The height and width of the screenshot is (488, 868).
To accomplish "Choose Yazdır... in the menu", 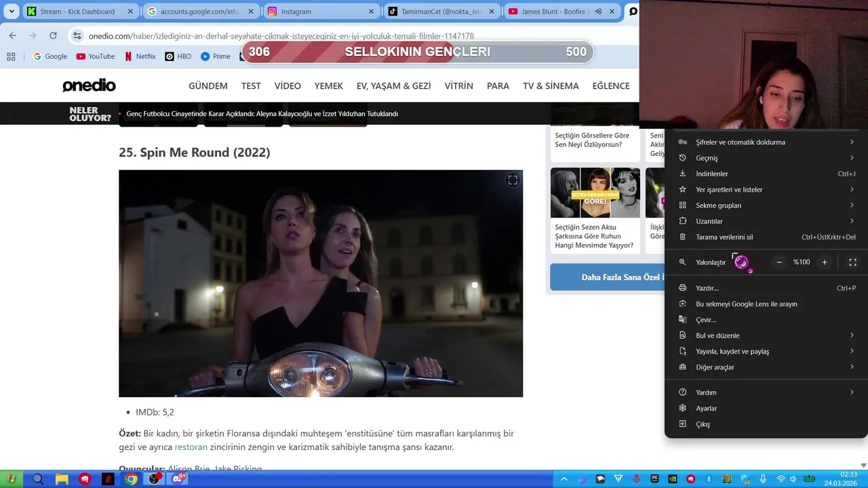I will point(766,288).
